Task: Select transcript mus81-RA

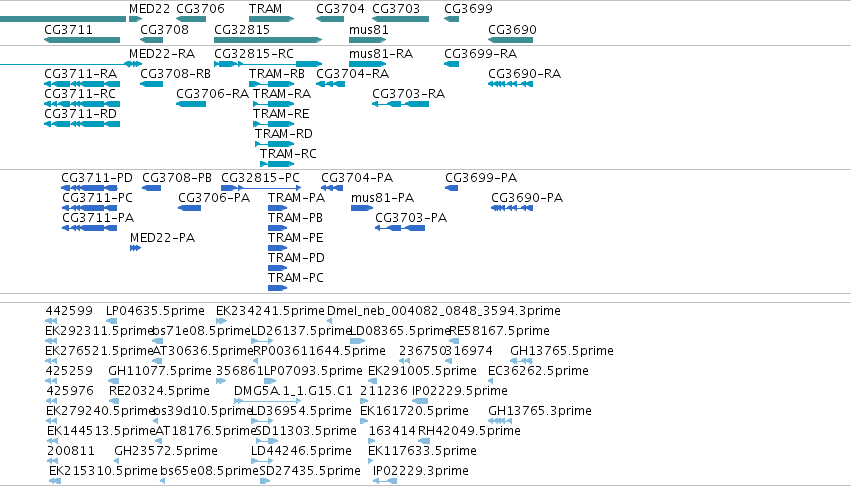Action: pos(381,54)
